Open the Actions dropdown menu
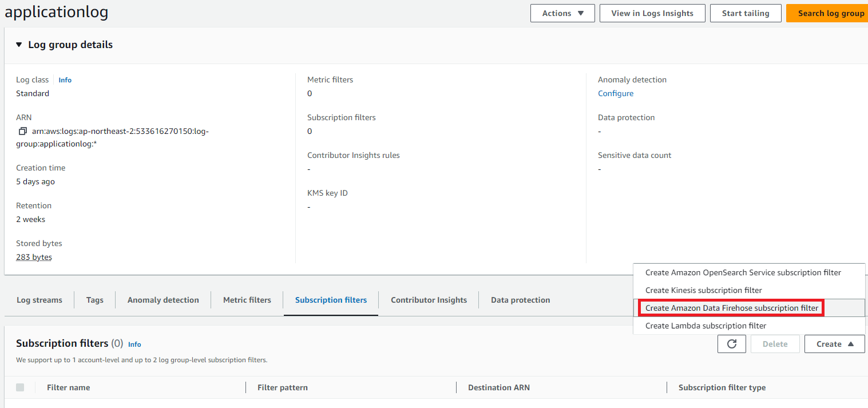This screenshot has width=868, height=408. coord(563,13)
